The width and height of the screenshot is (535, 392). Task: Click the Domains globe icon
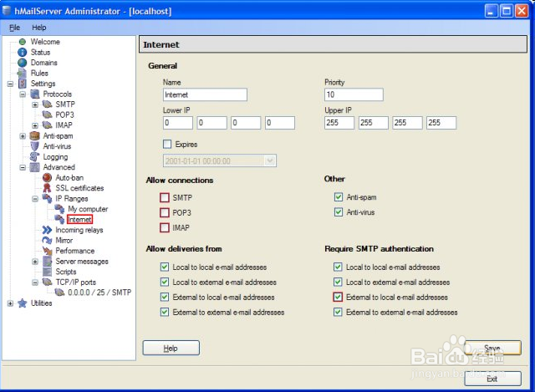[23, 63]
